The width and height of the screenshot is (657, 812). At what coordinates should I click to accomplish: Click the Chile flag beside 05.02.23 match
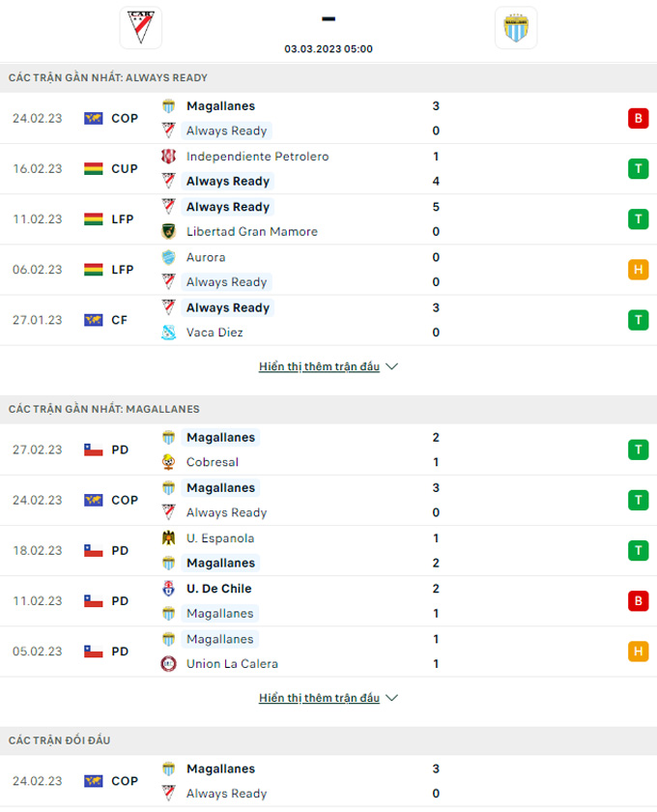[x=93, y=652]
